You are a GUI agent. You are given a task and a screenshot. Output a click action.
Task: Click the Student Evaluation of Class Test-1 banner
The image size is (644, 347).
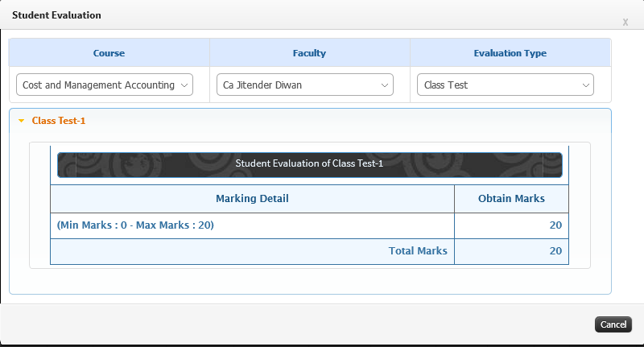point(310,165)
